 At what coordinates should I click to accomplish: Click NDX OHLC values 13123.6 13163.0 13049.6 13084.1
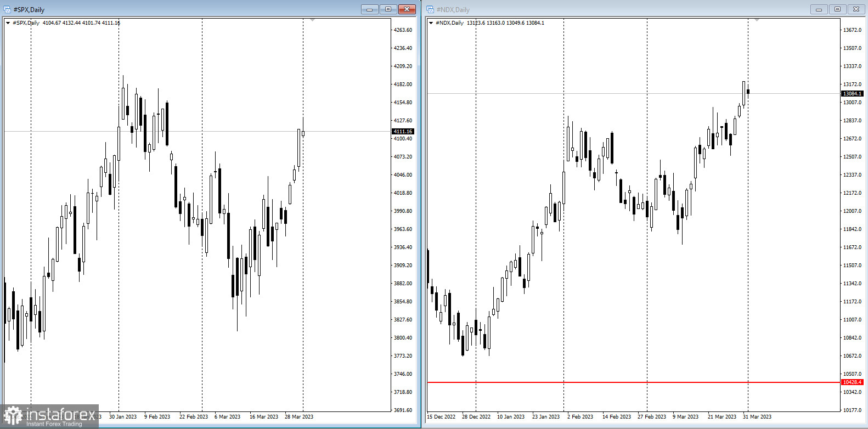[x=505, y=23]
